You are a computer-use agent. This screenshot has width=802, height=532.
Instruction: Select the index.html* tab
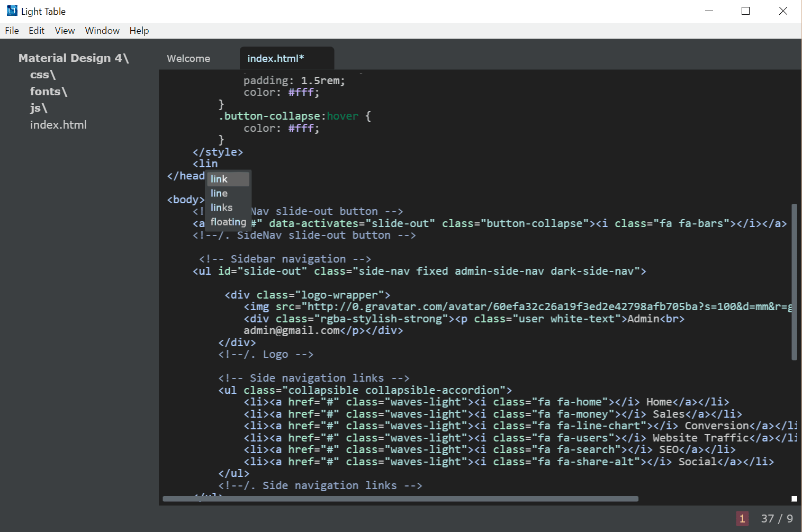click(x=275, y=59)
